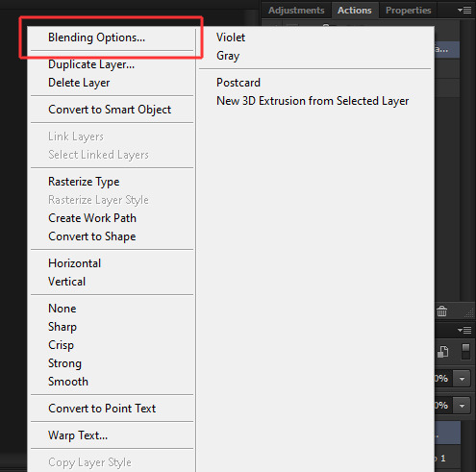Switch to the Properties tab

[x=408, y=11]
